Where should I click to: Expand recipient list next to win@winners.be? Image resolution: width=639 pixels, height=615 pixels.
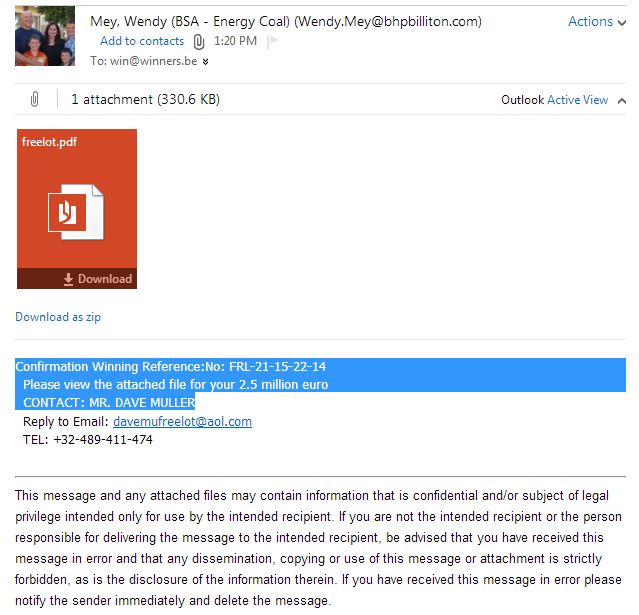click(x=205, y=61)
